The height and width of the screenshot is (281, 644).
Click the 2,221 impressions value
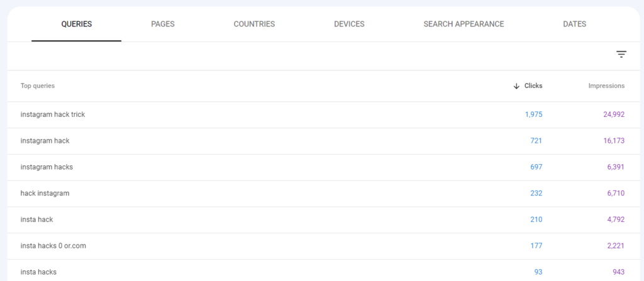click(x=616, y=246)
